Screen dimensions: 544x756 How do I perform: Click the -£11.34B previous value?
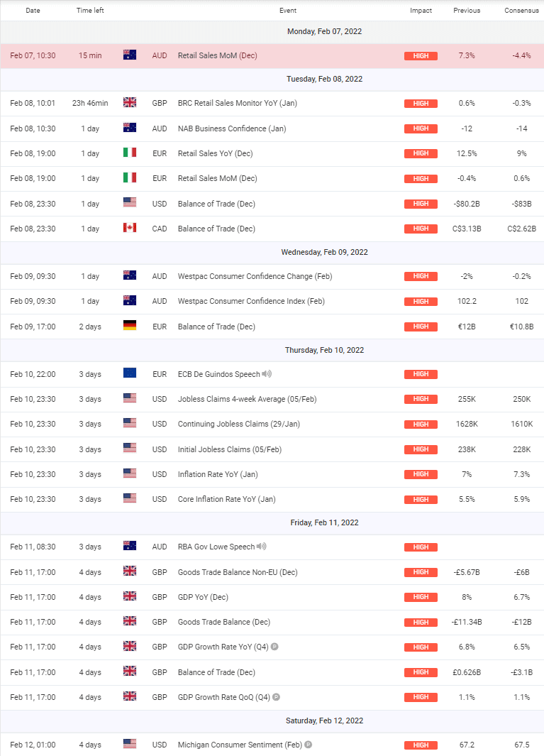[467, 622]
